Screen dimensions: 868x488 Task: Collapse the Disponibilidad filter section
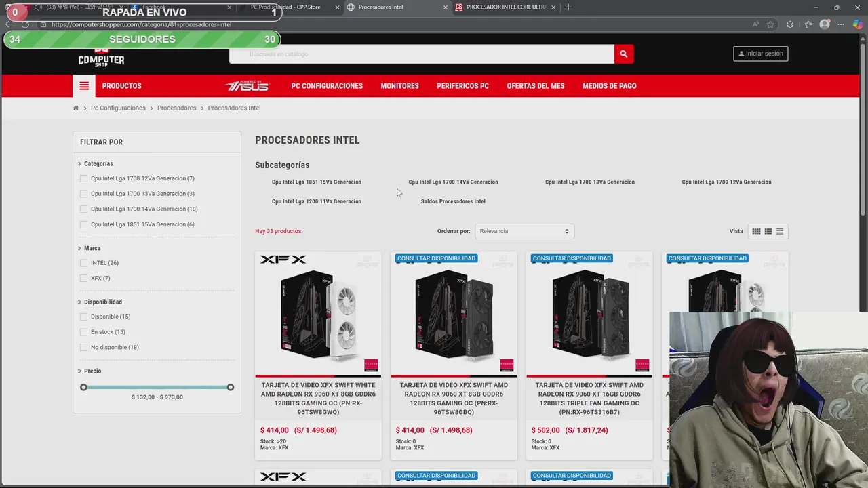(x=100, y=302)
